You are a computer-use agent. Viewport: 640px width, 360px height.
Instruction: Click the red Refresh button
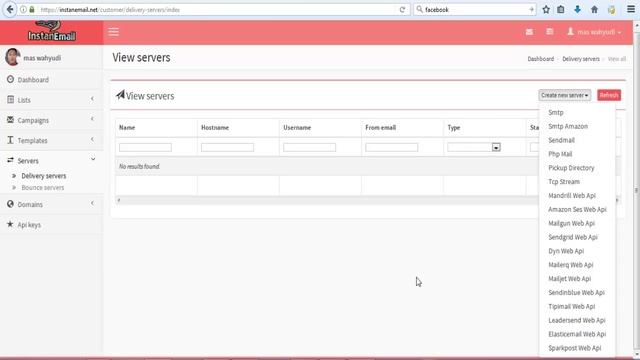pyautogui.click(x=609, y=95)
